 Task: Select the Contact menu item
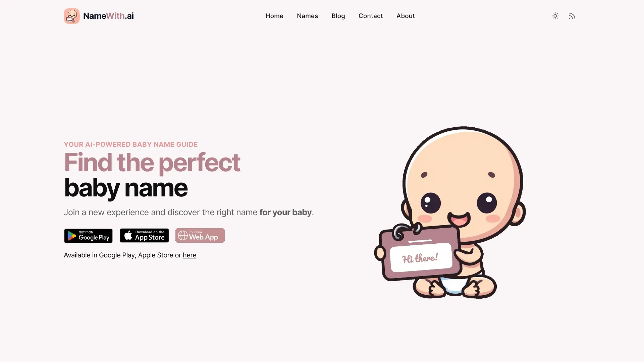coord(370,16)
